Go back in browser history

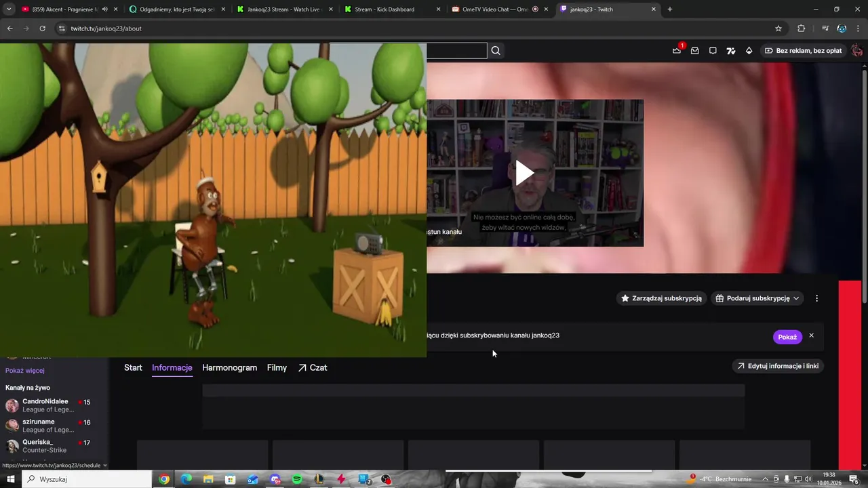click(9, 28)
